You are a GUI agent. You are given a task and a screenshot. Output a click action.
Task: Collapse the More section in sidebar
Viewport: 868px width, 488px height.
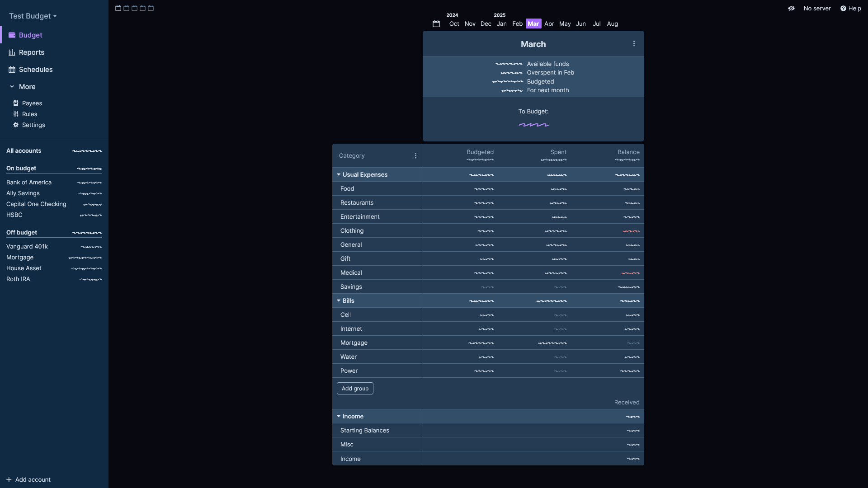tap(54, 87)
